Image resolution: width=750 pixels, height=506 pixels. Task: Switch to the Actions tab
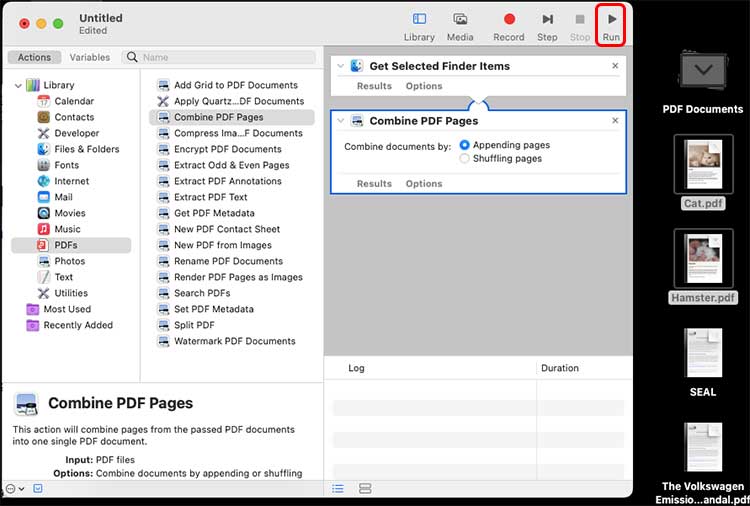[x=34, y=57]
